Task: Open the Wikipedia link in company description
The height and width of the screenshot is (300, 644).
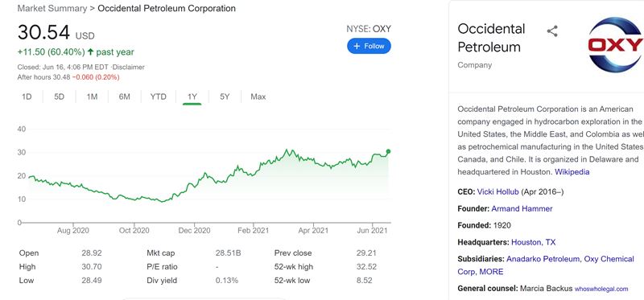Action: [x=572, y=172]
